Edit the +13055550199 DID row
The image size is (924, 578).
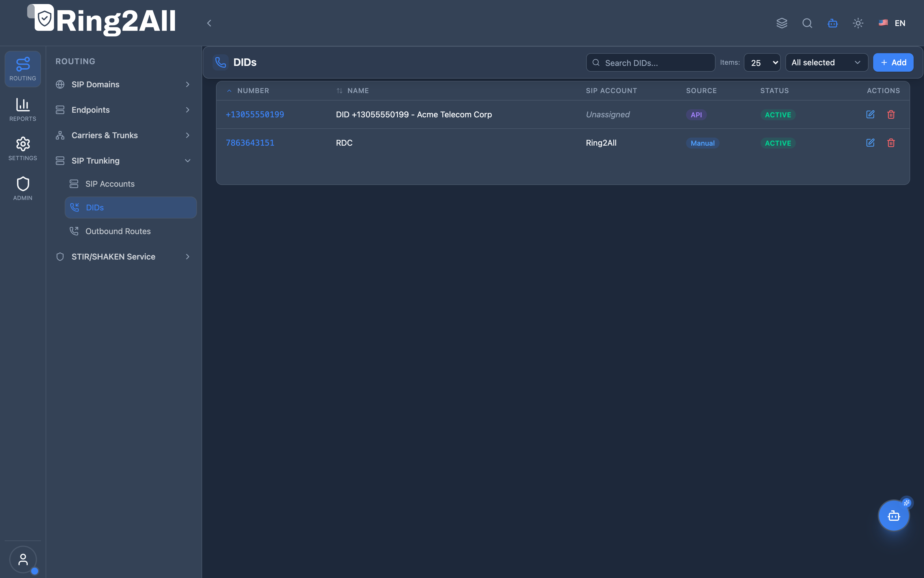[870, 114]
